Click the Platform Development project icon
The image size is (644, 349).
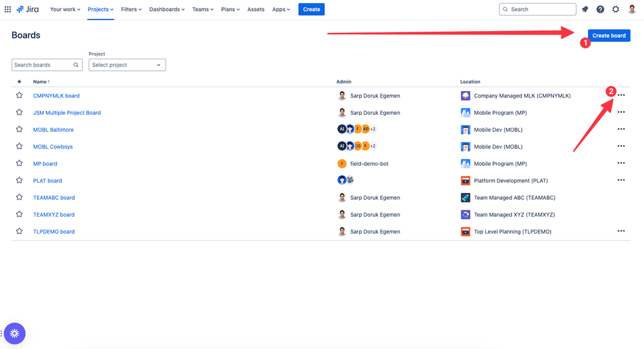[465, 181]
